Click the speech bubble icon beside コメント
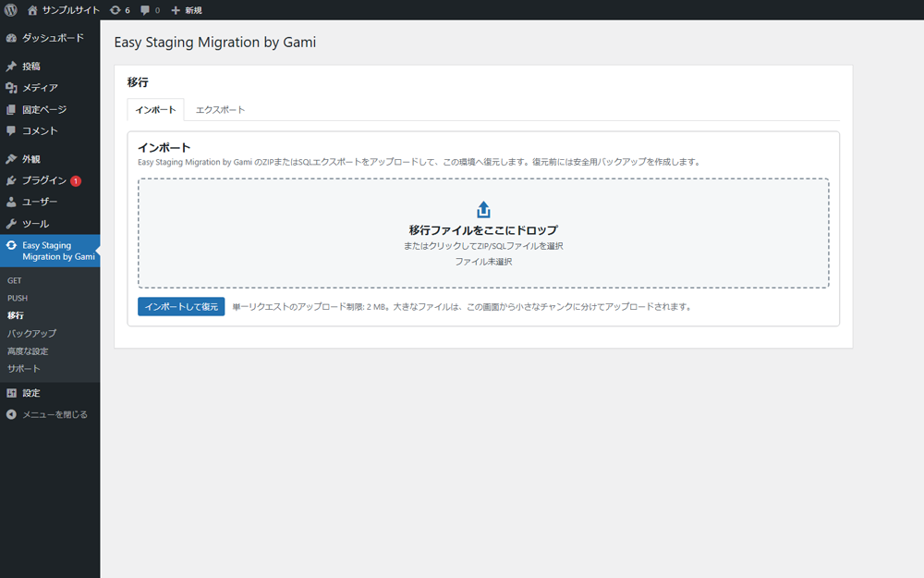Viewport: 924px width, 578px height. pos(11,131)
